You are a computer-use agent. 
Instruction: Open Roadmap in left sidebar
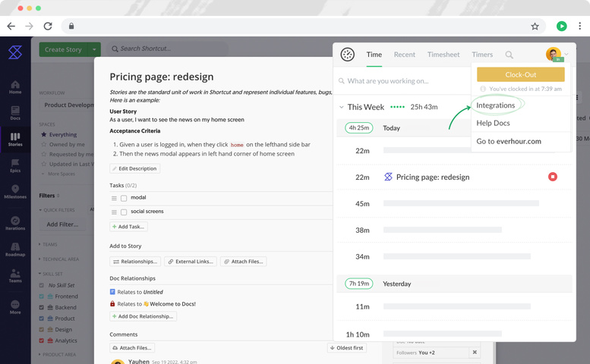point(15,249)
